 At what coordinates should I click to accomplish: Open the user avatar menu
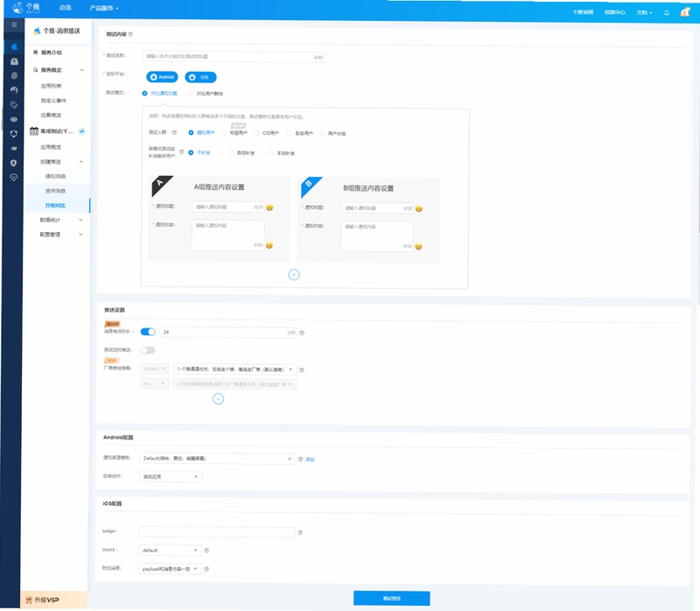click(x=685, y=12)
